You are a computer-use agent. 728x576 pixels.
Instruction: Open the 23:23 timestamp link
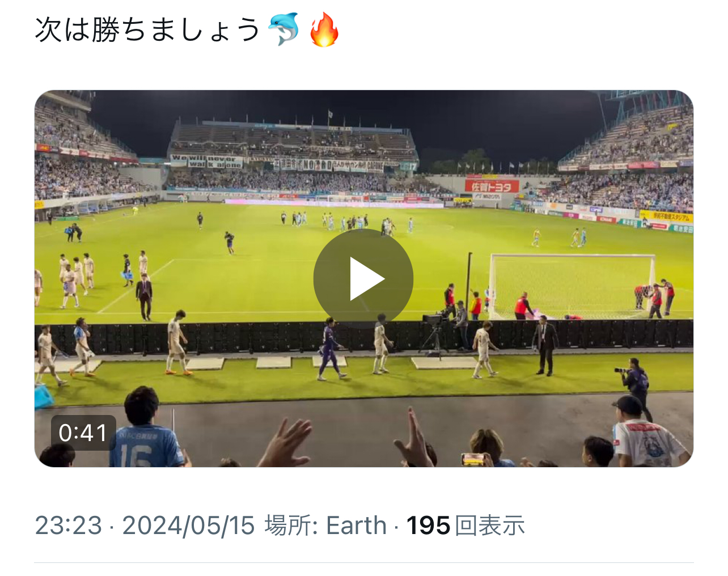pos(69,526)
